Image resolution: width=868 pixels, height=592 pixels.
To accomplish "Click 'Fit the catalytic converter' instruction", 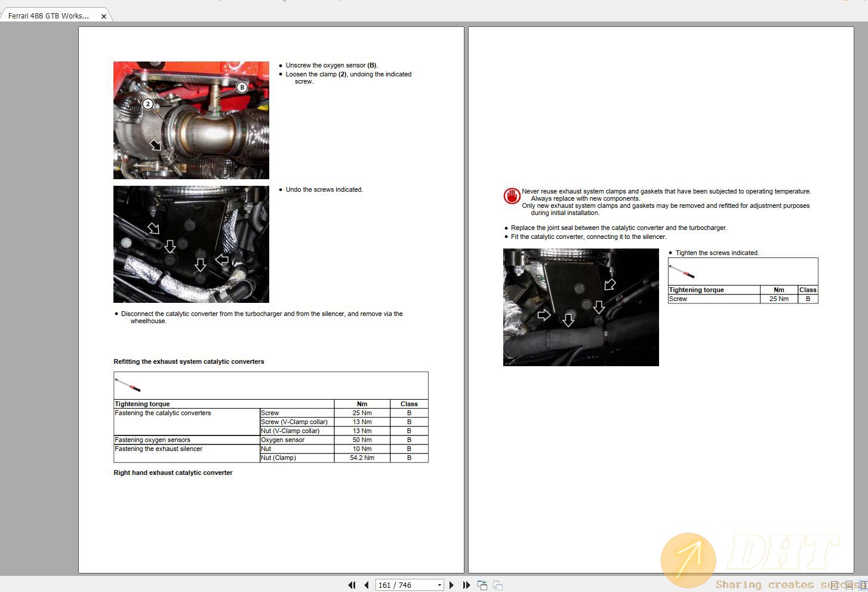I will [x=589, y=237].
